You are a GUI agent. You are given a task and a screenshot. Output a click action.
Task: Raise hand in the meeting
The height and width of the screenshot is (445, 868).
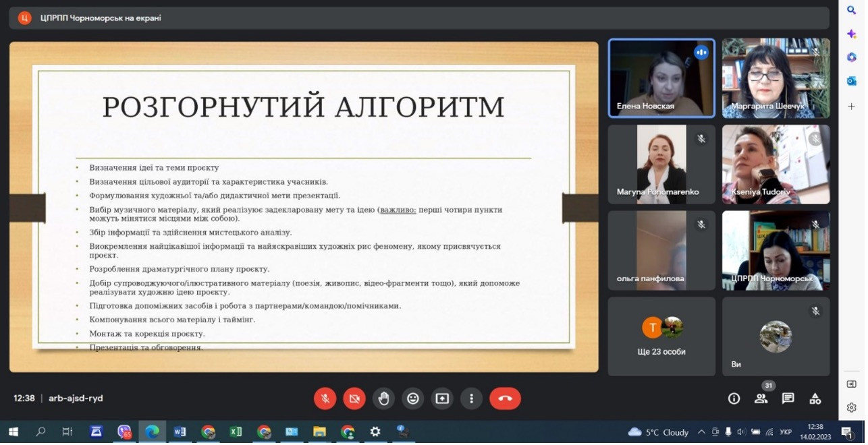click(x=383, y=399)
